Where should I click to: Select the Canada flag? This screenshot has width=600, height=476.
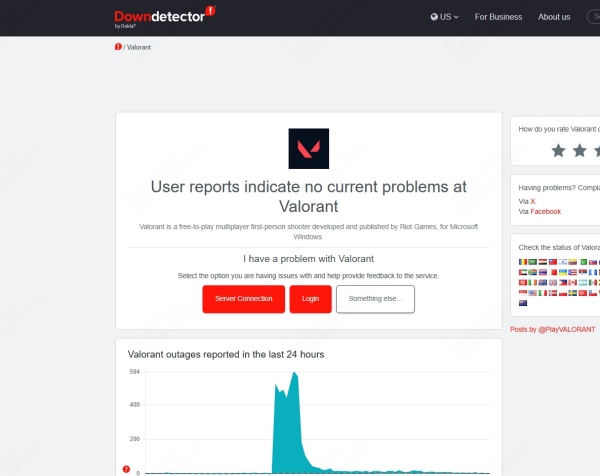click(572, 282)
